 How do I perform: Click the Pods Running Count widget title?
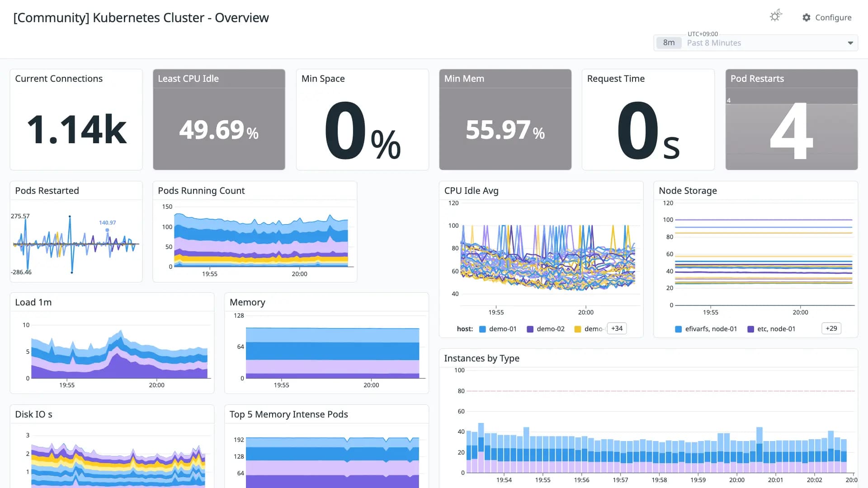click(x=201, y=191)
